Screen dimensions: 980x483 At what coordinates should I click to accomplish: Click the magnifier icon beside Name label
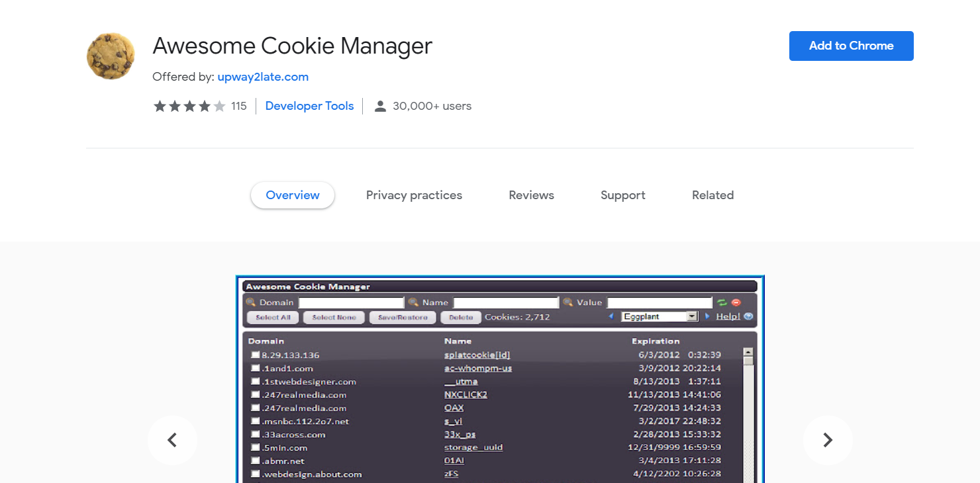pos(413,302)
